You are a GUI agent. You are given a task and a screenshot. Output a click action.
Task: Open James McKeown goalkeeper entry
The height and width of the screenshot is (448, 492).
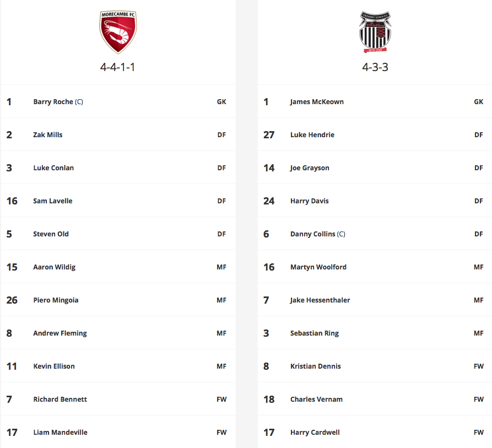317,101
